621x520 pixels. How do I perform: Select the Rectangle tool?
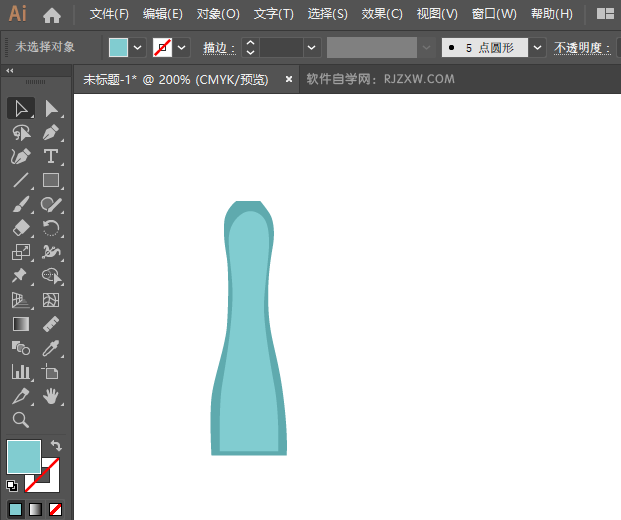tap(51, 181)
